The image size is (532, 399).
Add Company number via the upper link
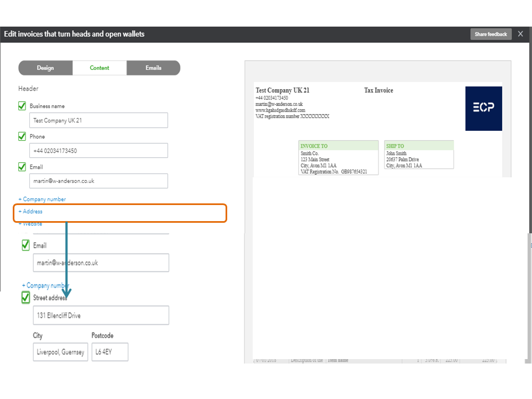(42, 199)
